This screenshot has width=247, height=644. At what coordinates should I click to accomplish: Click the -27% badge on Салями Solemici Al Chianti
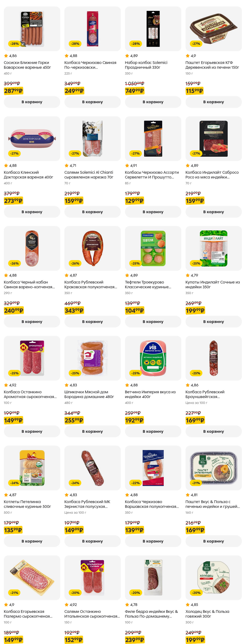click(75, 154)
